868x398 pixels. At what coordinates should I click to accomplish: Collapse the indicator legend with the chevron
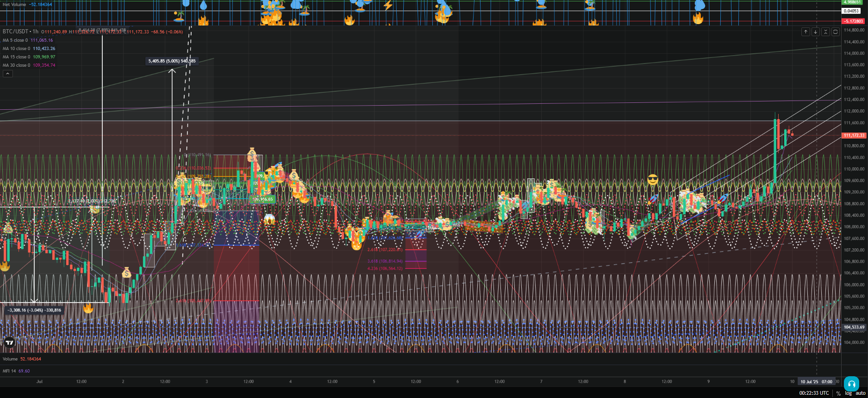[x=7, y=74]
